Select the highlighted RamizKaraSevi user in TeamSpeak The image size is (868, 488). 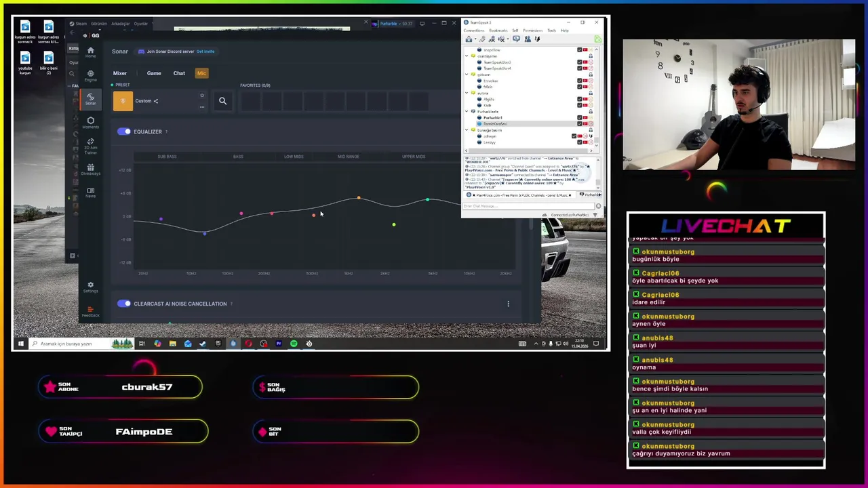pyautogui.click(x=495, y=124)
